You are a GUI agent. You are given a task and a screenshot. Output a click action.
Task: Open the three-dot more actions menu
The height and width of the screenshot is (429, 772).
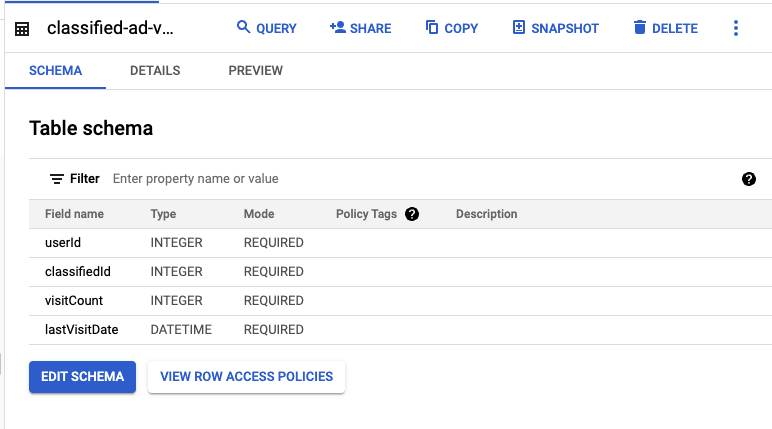[736, 28]
